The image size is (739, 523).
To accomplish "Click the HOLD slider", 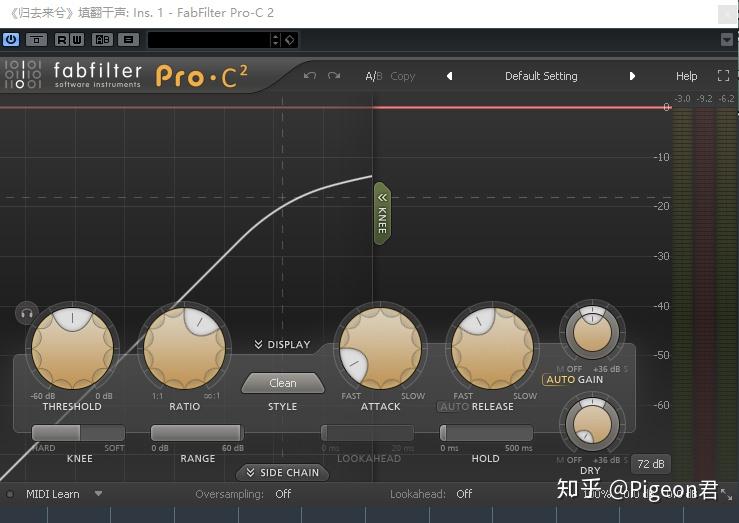I will coord(486,433).
